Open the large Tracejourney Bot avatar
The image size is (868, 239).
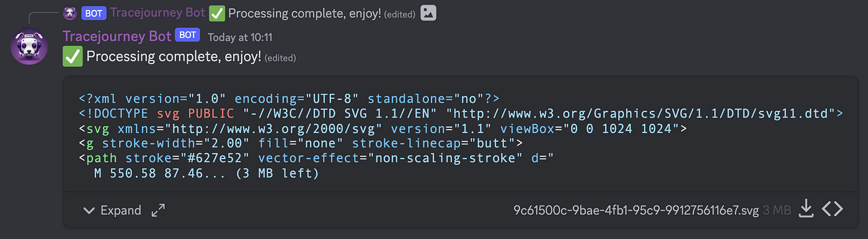[29, 45]
